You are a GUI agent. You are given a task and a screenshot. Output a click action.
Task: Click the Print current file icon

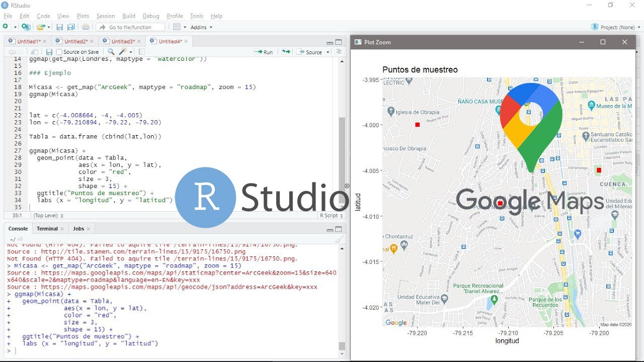[86, 27]
